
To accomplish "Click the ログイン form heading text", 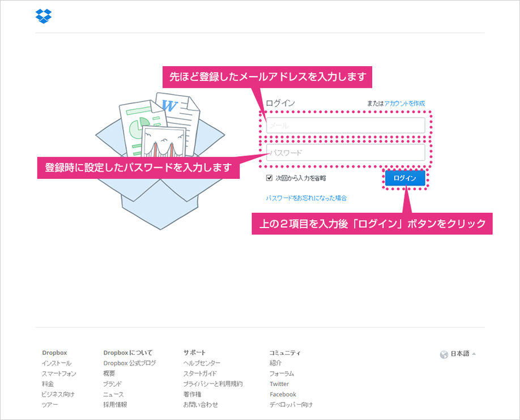I will (x=280, y=103).
